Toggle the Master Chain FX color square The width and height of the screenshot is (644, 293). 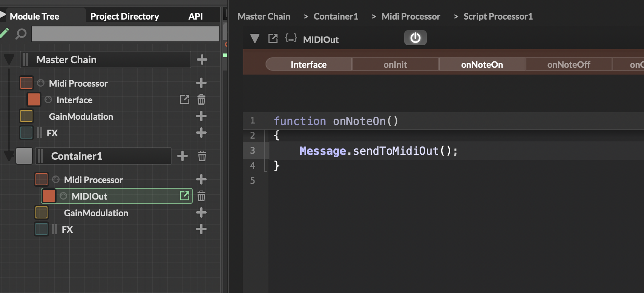pyautogui.click(x=26, y=133)
